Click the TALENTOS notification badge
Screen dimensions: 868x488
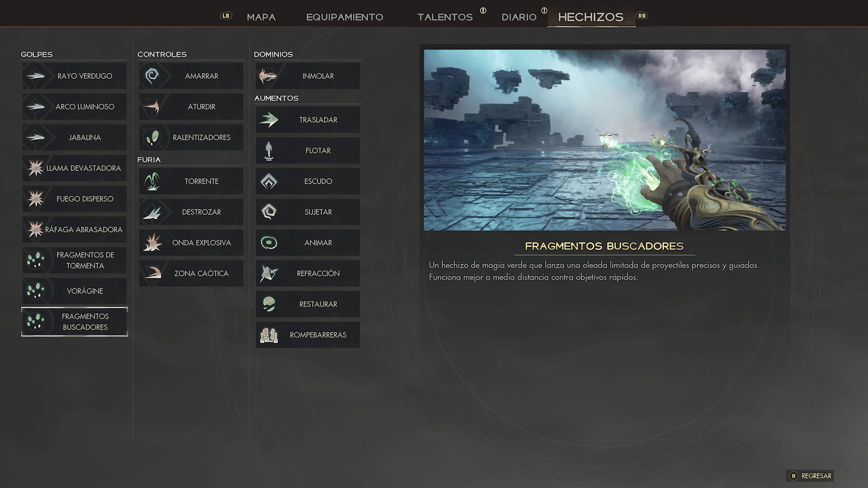[483, 10]
